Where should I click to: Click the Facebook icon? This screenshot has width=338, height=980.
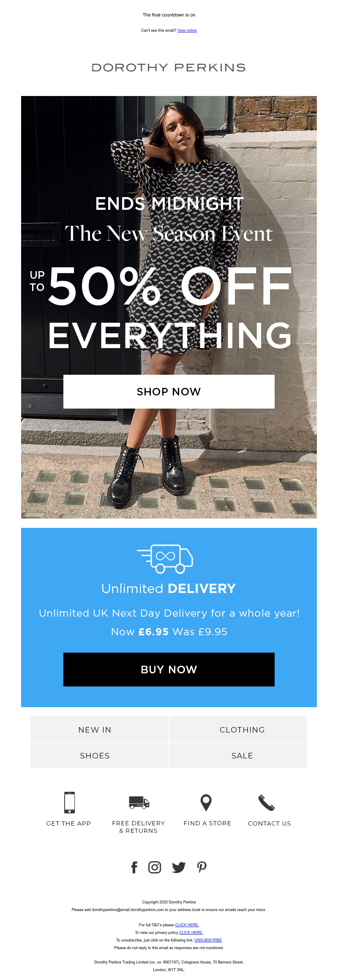(134, 867)
